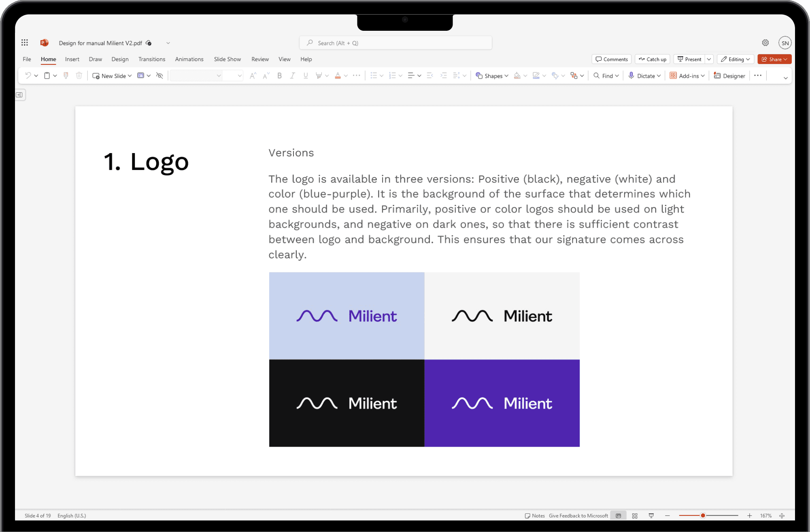Toggle the Notes pane
Viewport: 810px width, 532px height.
click(x=535, y=515)
